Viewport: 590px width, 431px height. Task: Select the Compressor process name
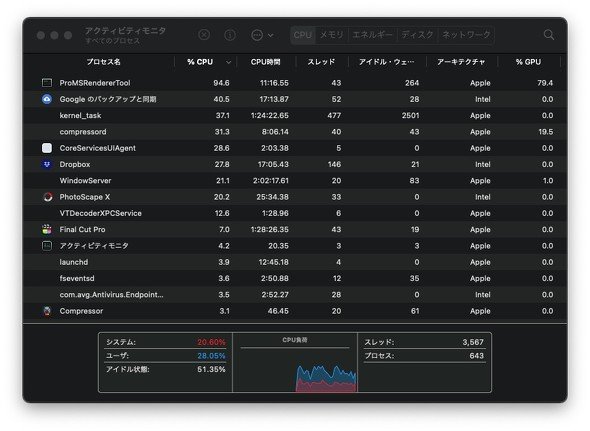81,311
